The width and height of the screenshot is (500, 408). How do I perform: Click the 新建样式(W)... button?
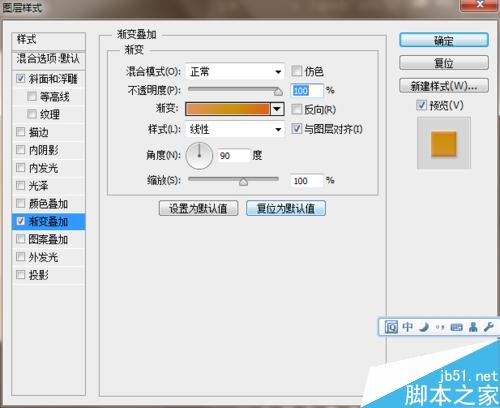(x=444, y=86)
